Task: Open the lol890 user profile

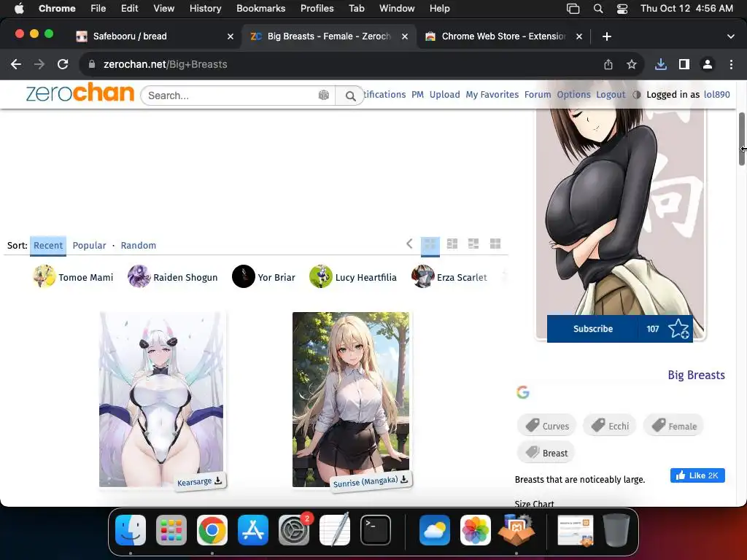Action: (716, 94)
